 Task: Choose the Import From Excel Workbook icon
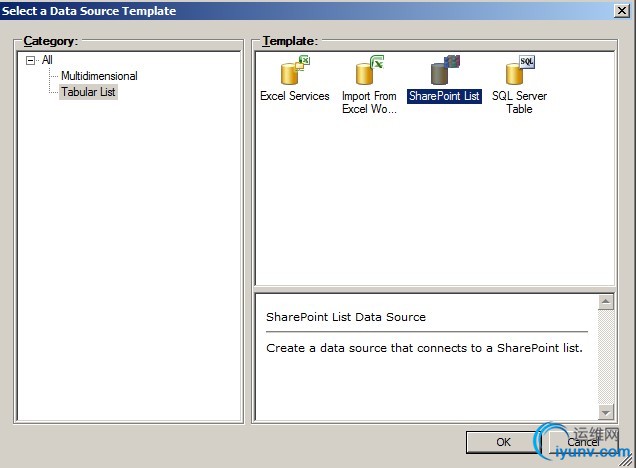click(370, 70)
